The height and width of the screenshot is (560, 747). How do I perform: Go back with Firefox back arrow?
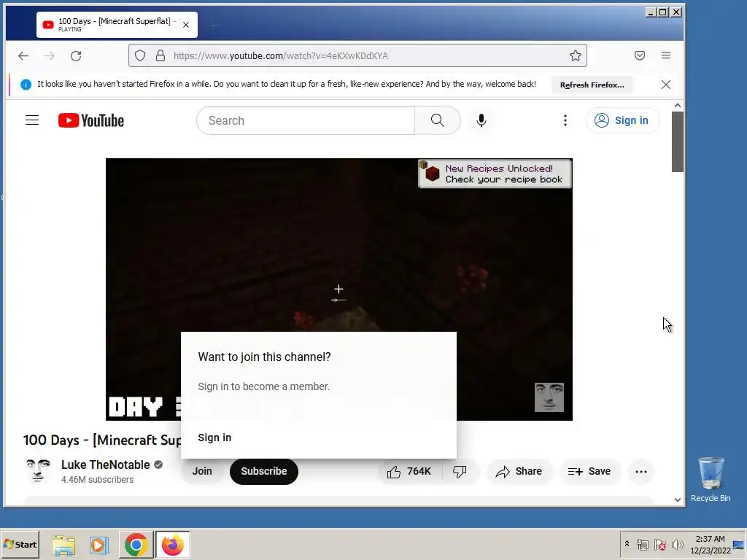pyautogui.click(x=23, y=55)
